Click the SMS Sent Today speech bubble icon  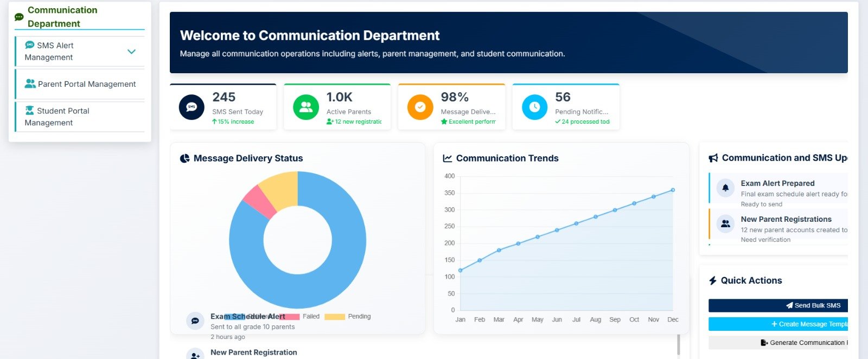tap(192, 107)
